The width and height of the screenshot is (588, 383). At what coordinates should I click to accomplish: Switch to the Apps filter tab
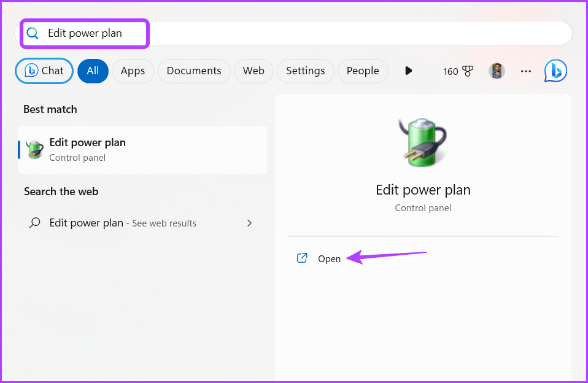[x=133, y=71]
